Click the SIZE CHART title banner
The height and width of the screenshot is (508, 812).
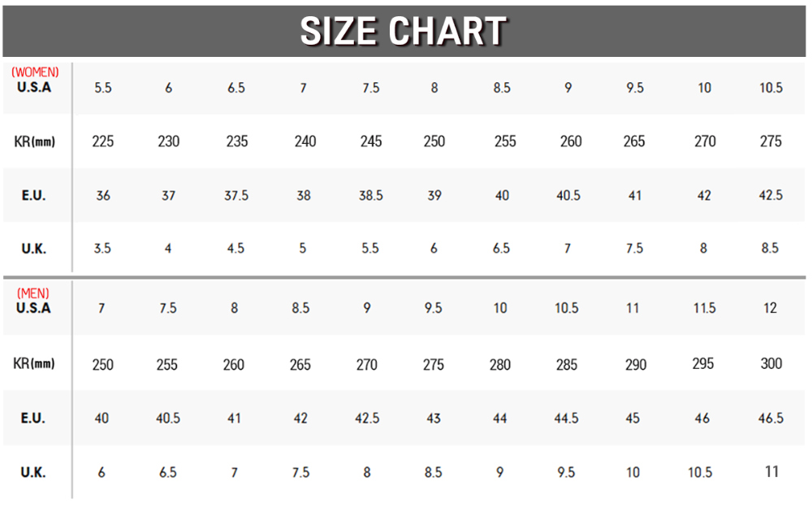pyautogui.click(x=404, y=31)
